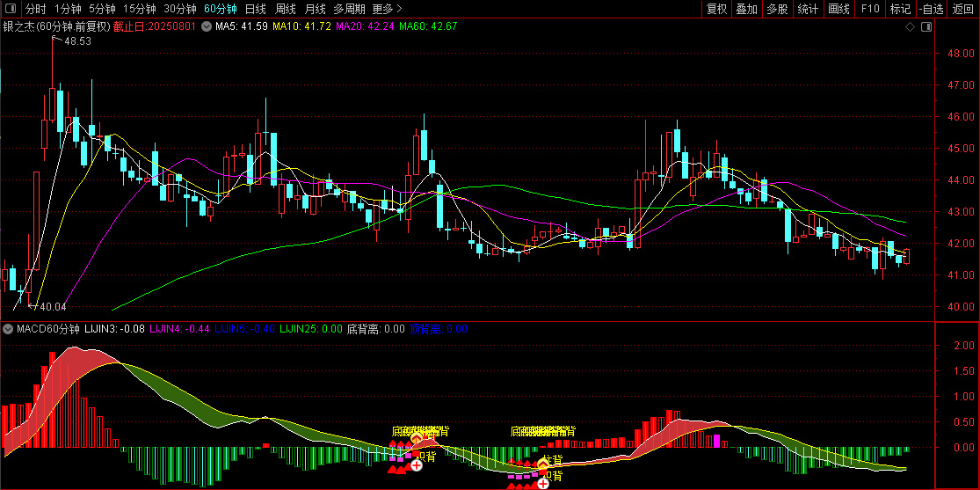Viewport: 980px width, 490px height.
Task: Click the 返回 back button
Action: point(963,9)
